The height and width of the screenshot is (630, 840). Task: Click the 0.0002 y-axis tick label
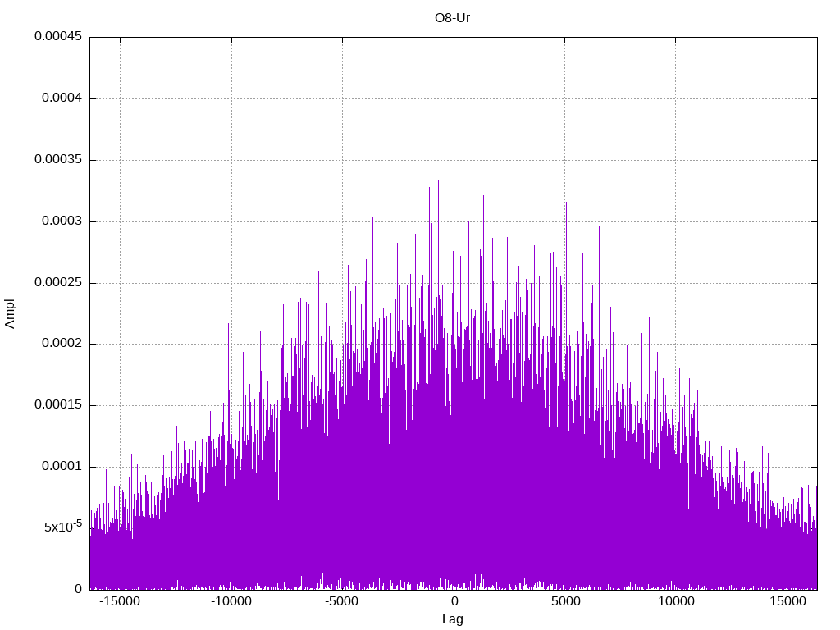point(62,344)
